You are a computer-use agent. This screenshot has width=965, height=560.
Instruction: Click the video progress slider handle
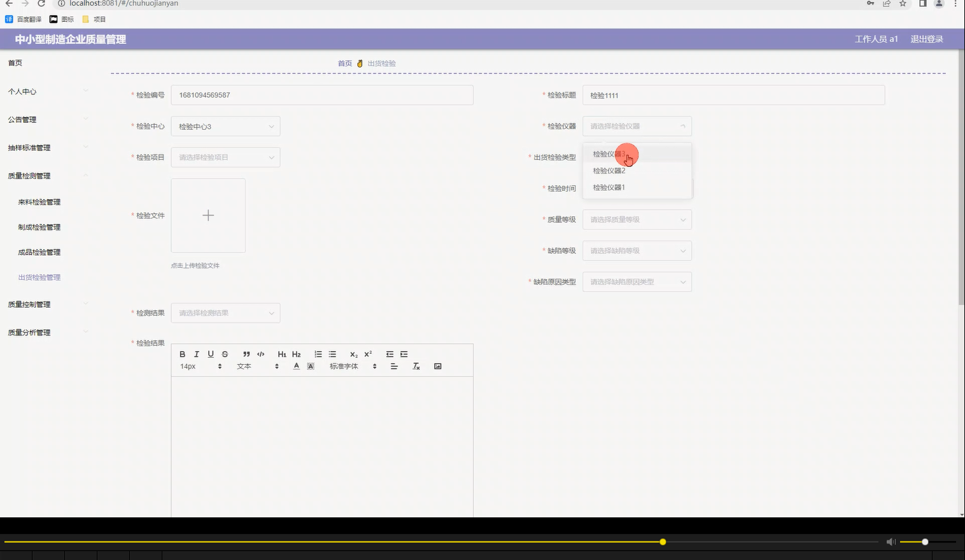pyautogui.click(x=663, y=542)
